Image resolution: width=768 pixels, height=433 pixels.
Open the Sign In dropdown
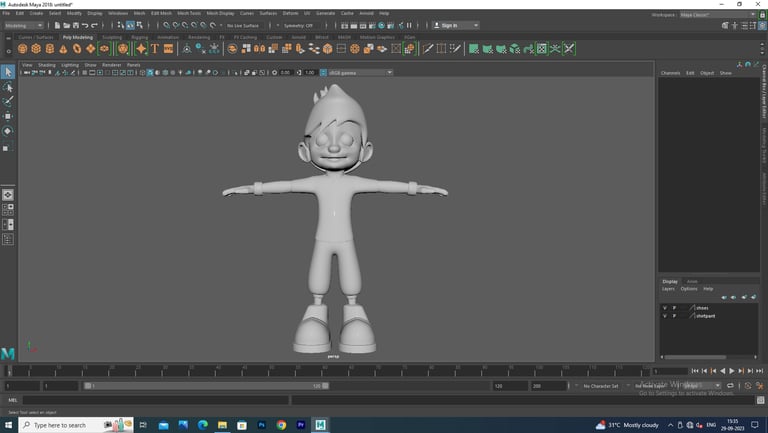pos(456,25)
